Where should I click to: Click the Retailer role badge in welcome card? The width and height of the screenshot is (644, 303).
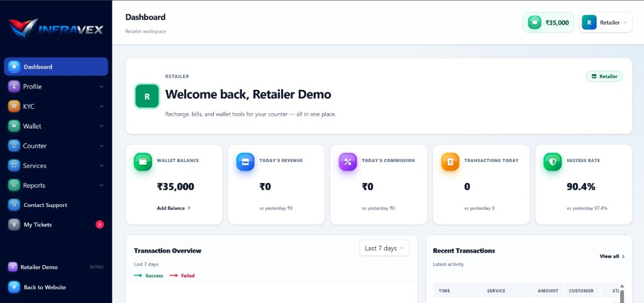[604, 76]
